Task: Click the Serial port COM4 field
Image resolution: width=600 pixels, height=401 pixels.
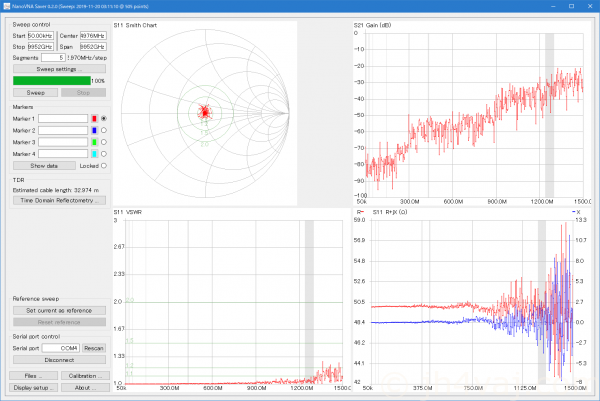Action: pyautogui.click(x=61, y=348)
